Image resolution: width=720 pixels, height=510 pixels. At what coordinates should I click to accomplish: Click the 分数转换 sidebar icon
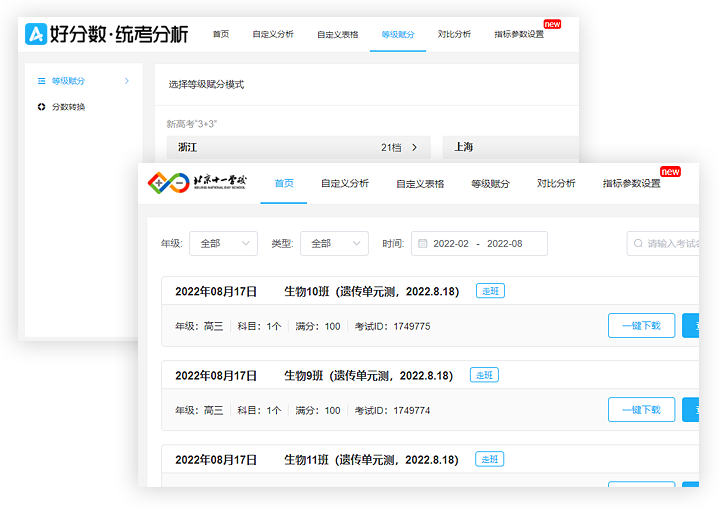[x=41, y=107]
